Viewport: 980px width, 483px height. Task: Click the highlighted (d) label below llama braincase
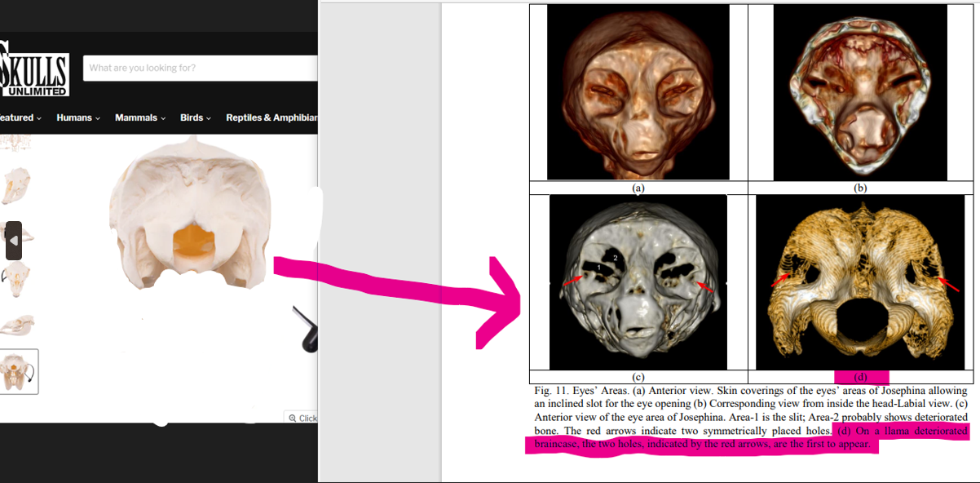coord(861,377)
